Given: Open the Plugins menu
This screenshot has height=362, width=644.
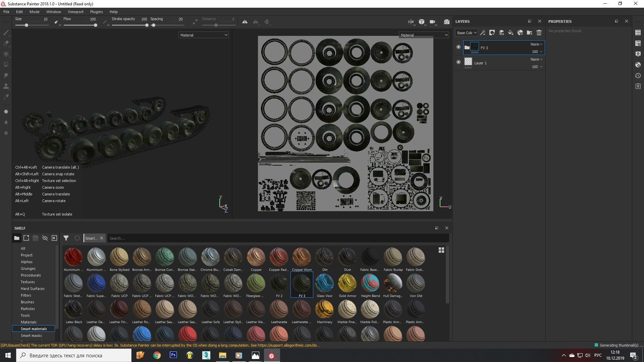Looking at the screenshot, I should coord(96,12).
